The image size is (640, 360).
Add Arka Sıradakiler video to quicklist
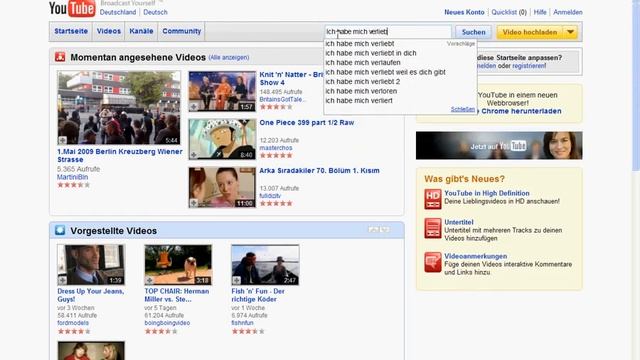coord(193,203)
